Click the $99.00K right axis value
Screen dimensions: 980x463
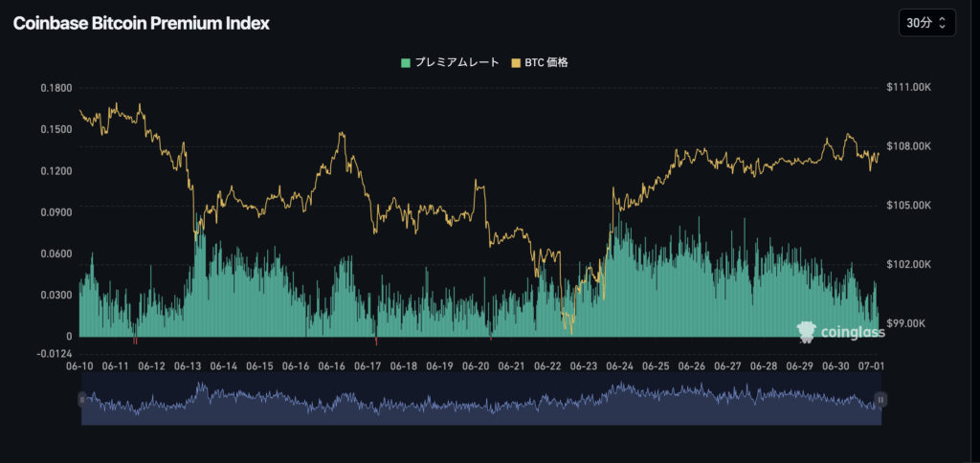click(907, 323)
